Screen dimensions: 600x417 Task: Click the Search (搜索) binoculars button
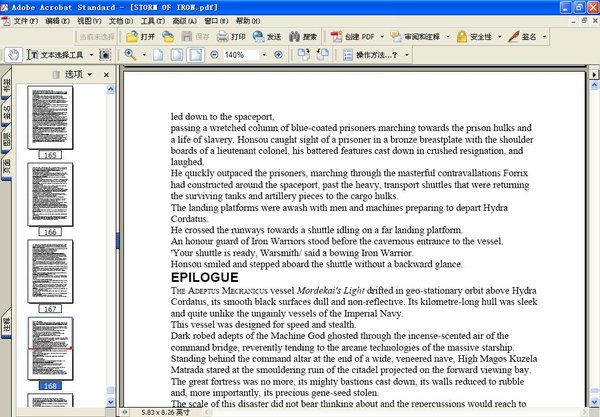pyautogui.click(x=303, y=37)
